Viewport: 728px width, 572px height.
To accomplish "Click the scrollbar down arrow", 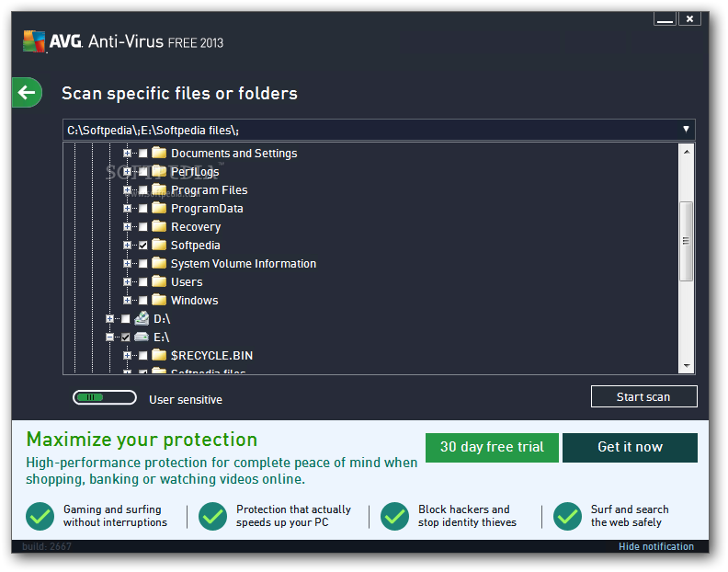I will 687,366.
